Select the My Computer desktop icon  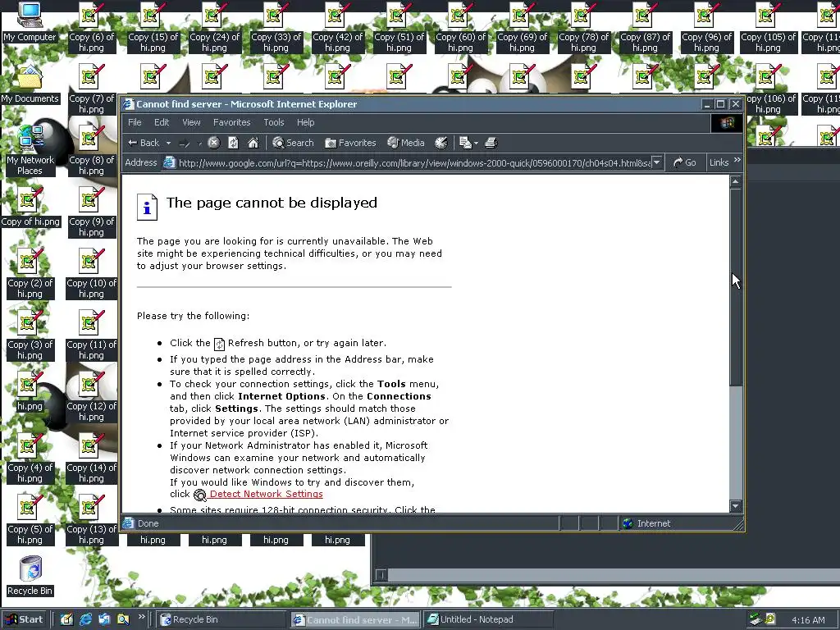pyautogui.click(x=30, y=22)
